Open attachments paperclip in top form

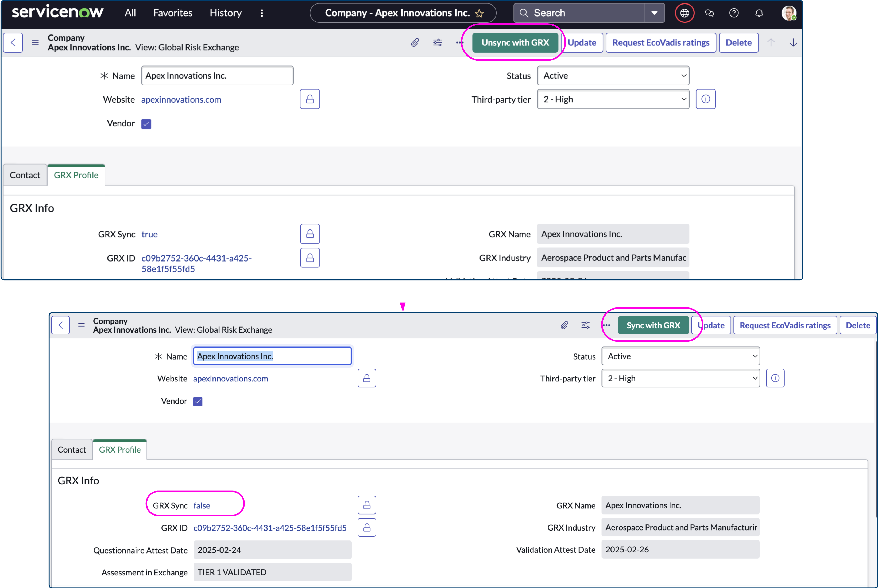(x=415, y=42)
